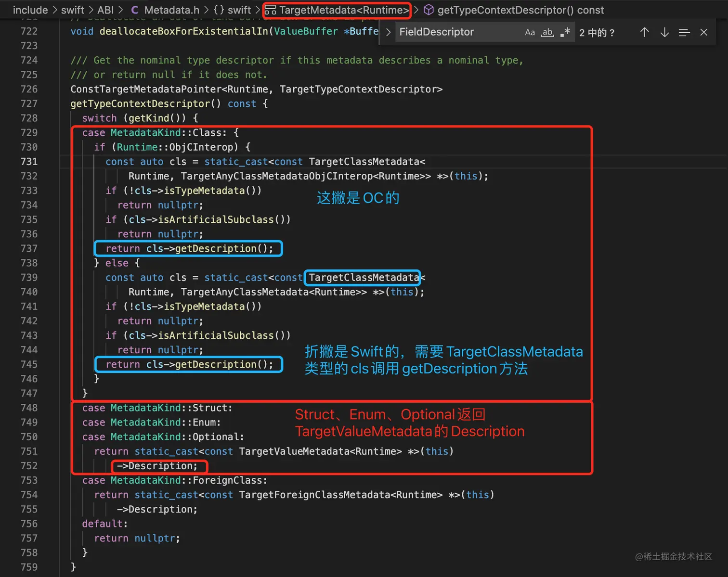Click 'TargetClassMetadata' on line 731

click(x=364, y=162)
